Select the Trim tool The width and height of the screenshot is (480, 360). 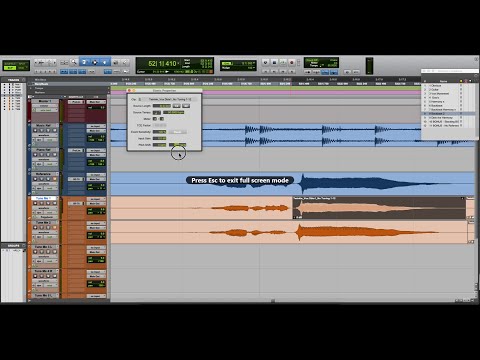pos(84,62)
